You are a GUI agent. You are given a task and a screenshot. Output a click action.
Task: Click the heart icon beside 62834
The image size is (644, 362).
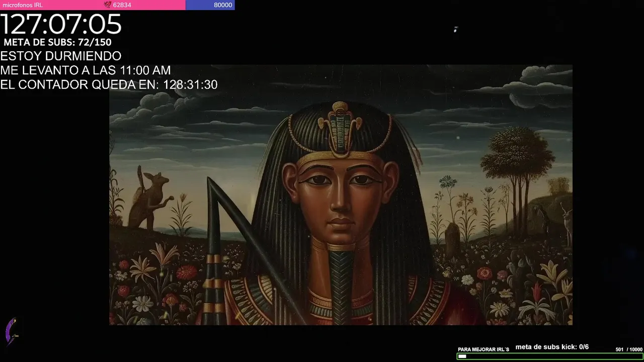pos(107,5)
